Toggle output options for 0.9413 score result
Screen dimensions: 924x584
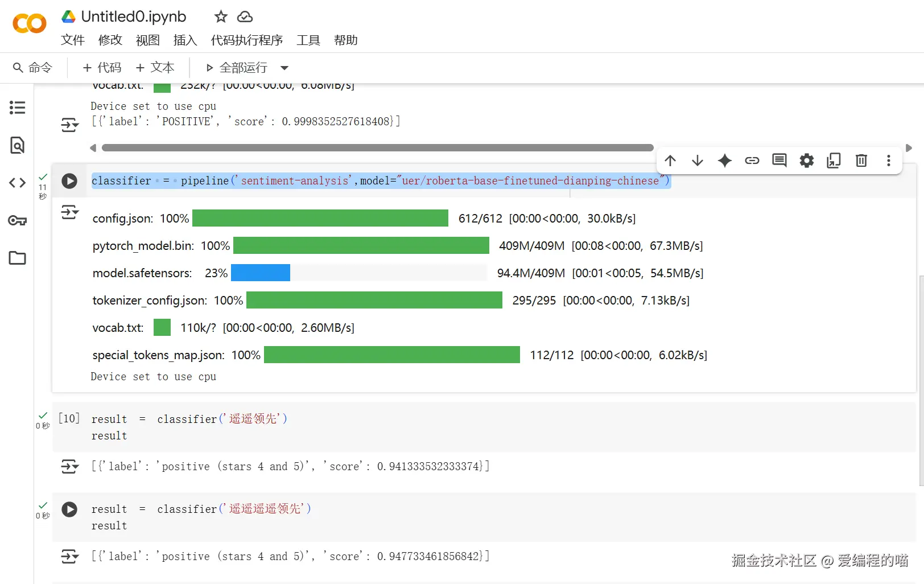(x=70, y=467)
